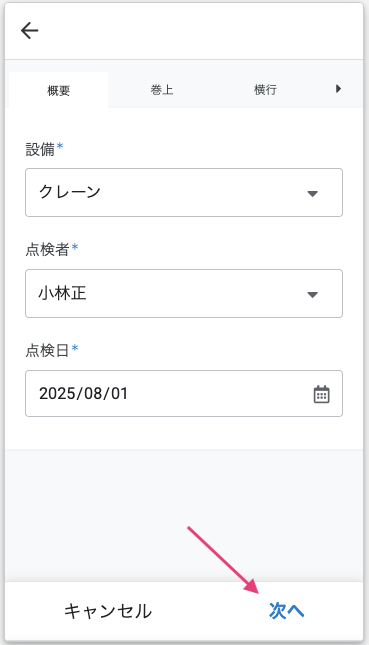
Task: Switch to the 巻上 tab
Action: tap(162, 90)
